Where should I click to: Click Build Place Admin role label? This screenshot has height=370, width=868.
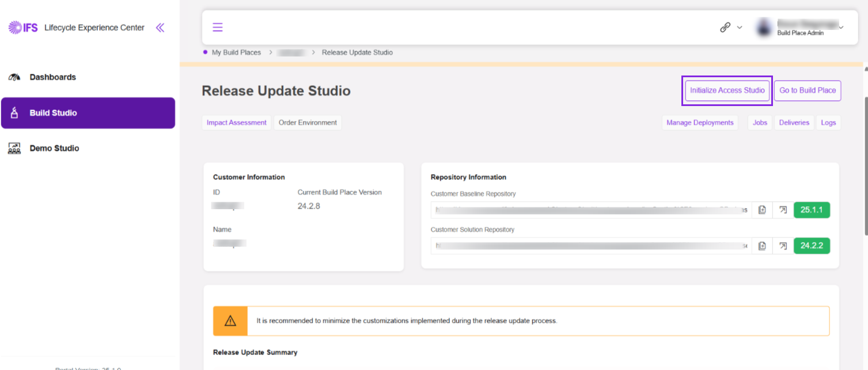coord(801,33)
